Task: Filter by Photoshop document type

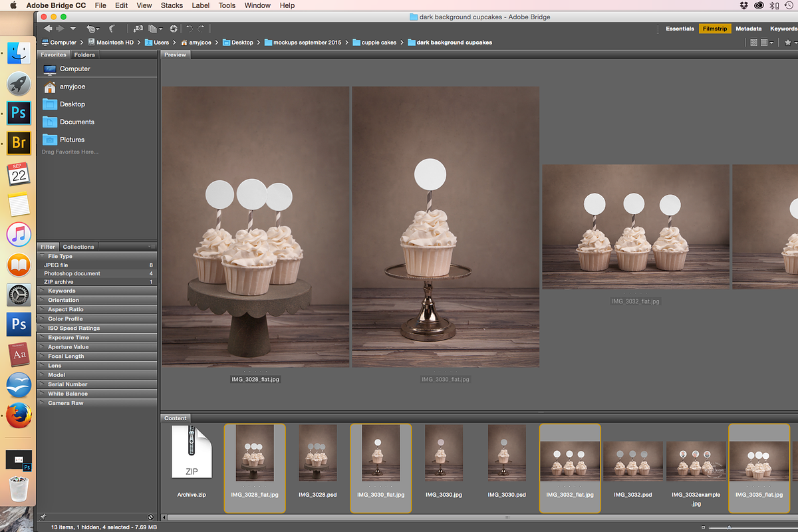Action: click(x=97, y=273)
